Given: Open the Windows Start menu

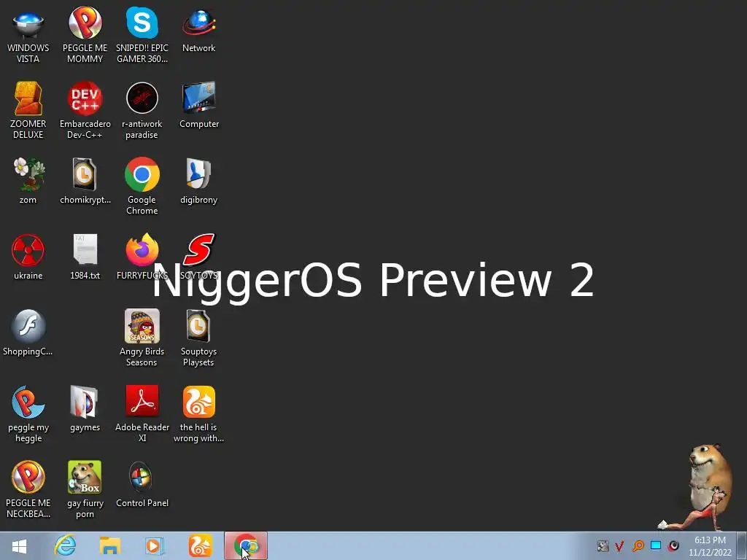Looking at the screenshot, I should pyautogui.click(x=20, y=546).
